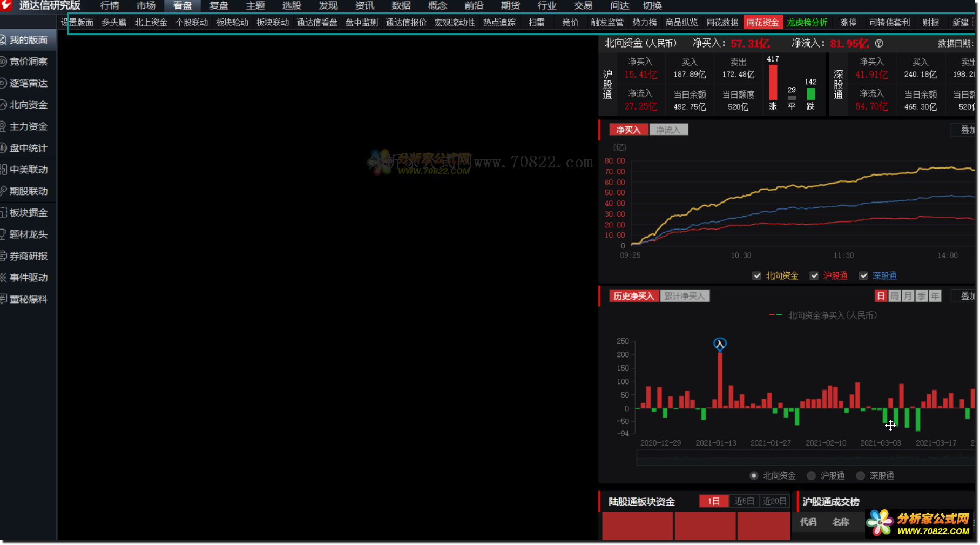980x545 pixels.
Task: Open 事件驱动 sidebar item
Action: pos(28,278)
